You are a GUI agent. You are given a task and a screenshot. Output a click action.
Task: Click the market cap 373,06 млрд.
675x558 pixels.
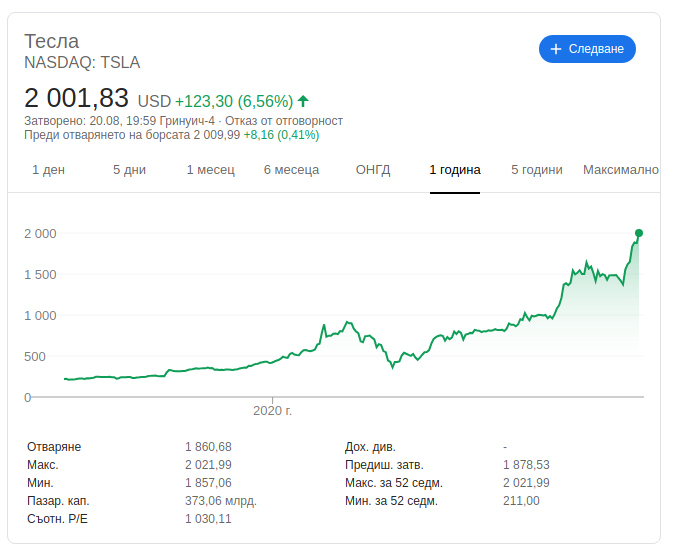pyautogui.click(x=221, y=501)
